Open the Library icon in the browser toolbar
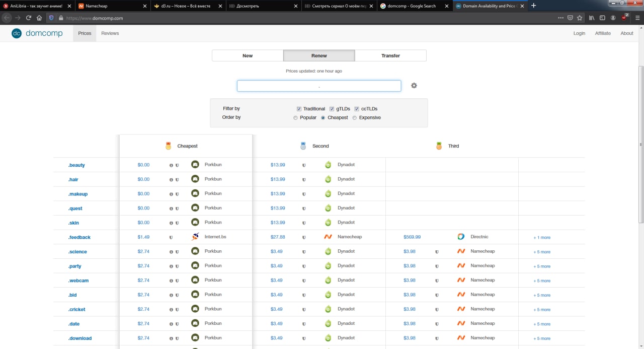 tap(592, 18)
